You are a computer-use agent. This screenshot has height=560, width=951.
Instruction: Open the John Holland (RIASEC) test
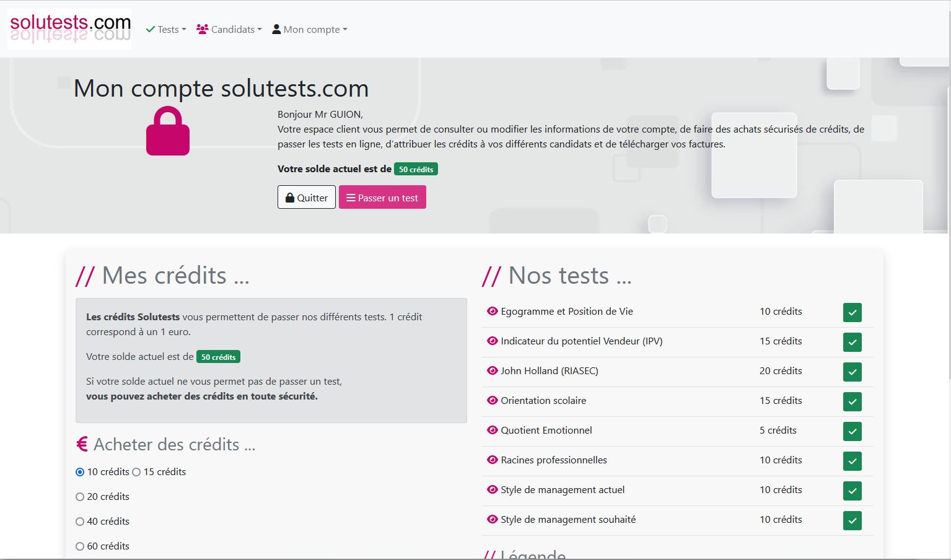(550, 370)
